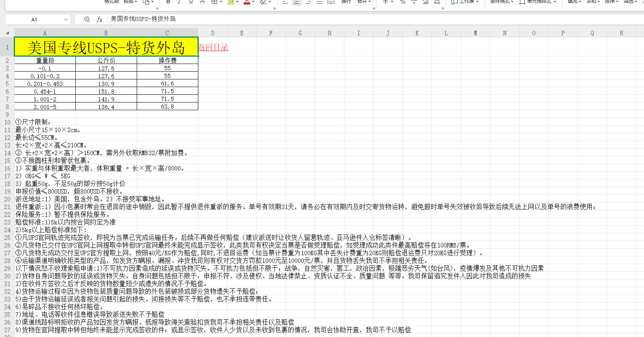Click the percent style icon
Screen dimensions: 644x337
click(x=402, y=2)
